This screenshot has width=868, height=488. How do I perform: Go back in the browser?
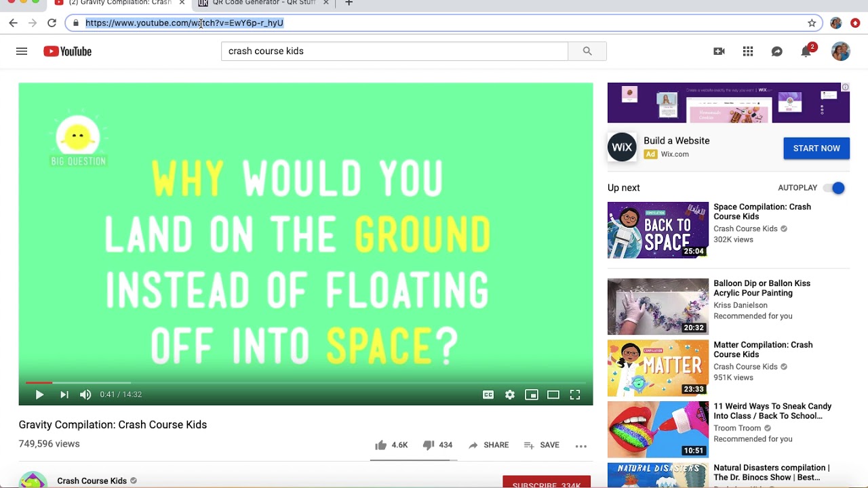(13, 23)
